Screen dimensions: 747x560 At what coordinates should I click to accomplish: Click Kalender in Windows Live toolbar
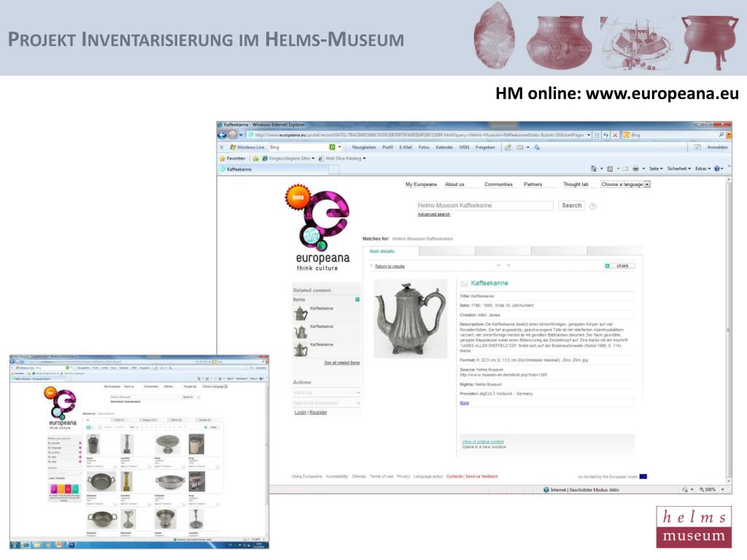(x=444, y=147)
